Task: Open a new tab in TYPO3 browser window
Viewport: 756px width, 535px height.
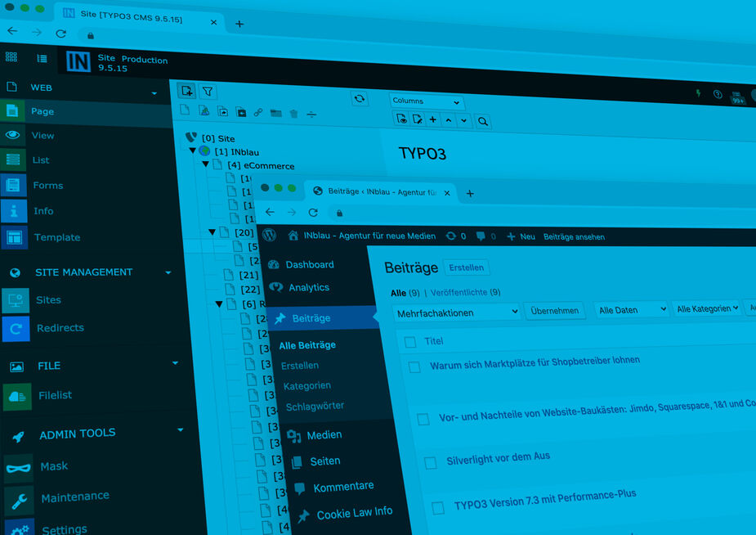Action: [x=239, y=24]
